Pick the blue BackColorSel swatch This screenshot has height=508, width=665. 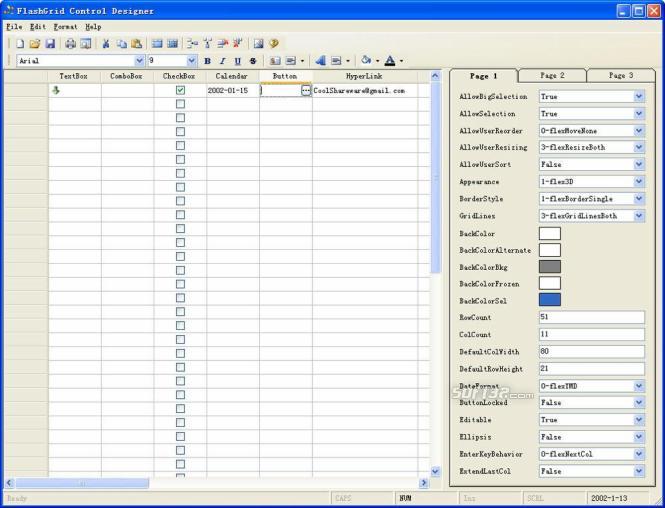click(550, 300)
